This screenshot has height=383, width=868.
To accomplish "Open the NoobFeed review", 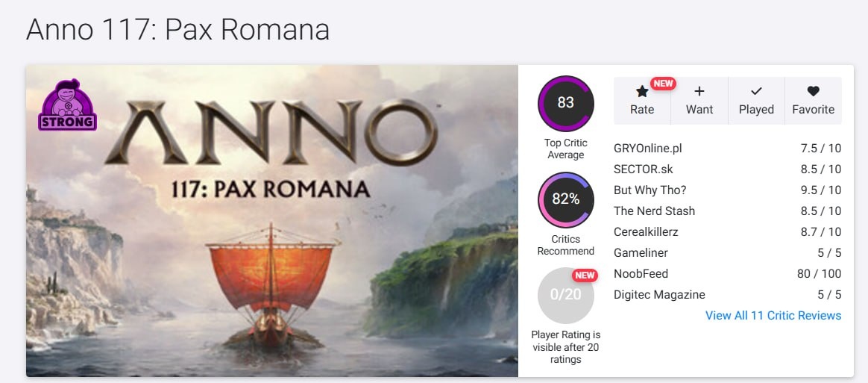I will pyautogui.click(x=641, y=273).
